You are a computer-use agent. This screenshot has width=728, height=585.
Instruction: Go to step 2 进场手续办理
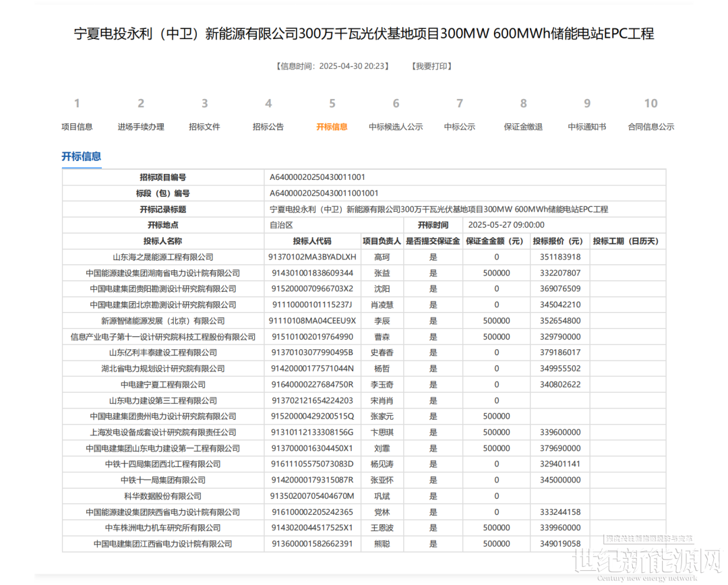point(141,127)
